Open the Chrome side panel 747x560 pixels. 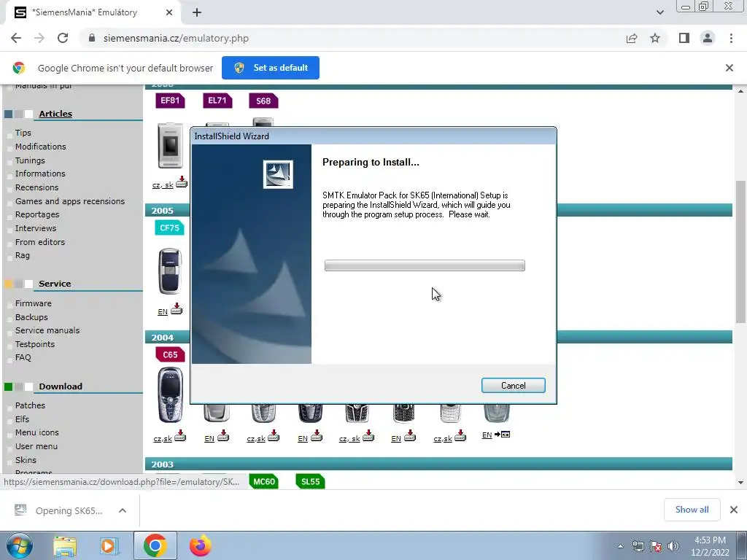pos(684,38)
